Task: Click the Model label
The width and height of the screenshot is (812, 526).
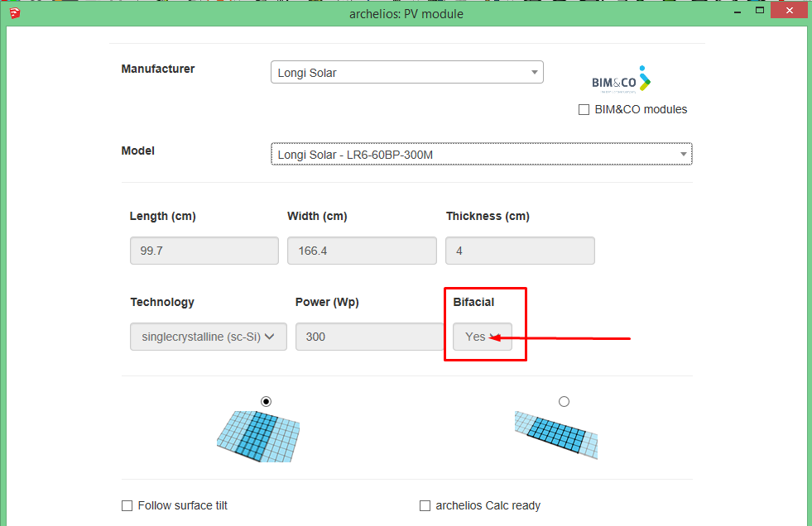Action: (x=137, y=151)
